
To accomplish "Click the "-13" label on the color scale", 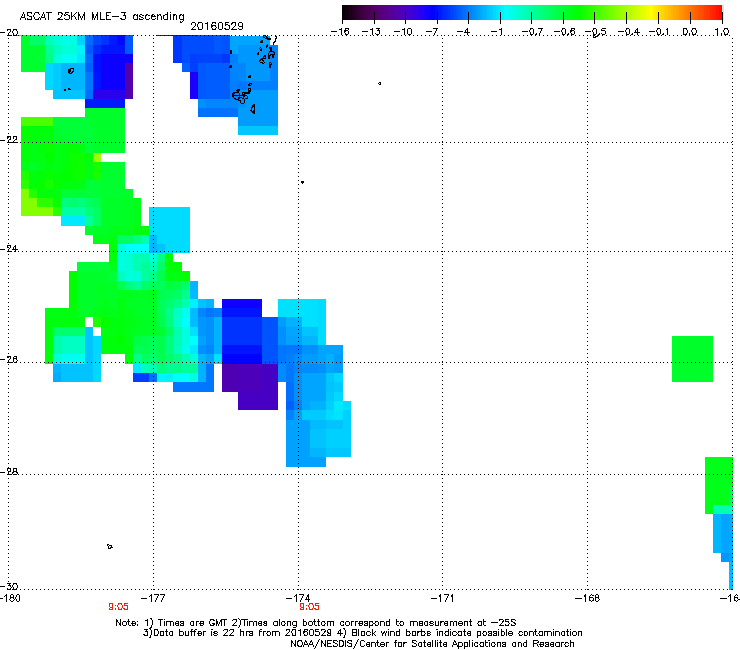I will tap(371, 32).
